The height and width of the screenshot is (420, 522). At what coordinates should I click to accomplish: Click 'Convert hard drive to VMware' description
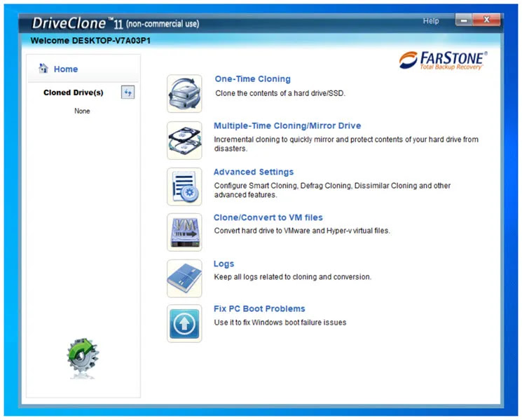click(x=301, y=231)
